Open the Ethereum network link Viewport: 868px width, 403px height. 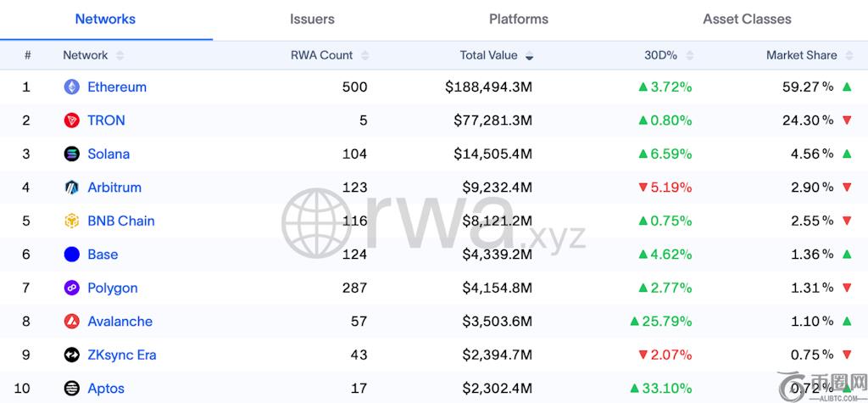(117, 87)
